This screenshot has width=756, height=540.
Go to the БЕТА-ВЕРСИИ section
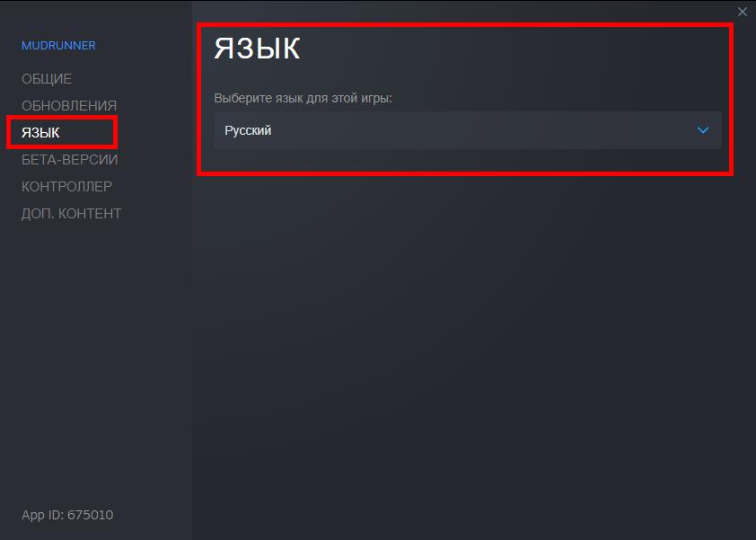[69, 160]
